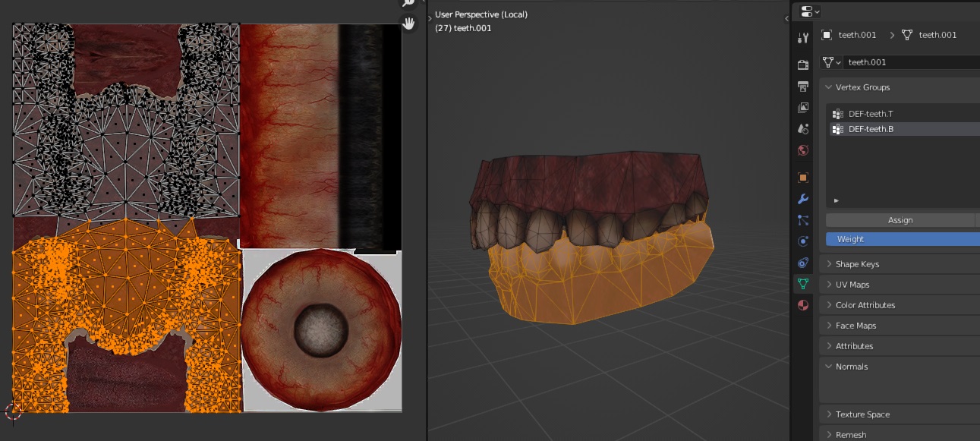Screen dimensions: 980x441
Task: Open the Tool properties tab
Action: coord(803,38)
